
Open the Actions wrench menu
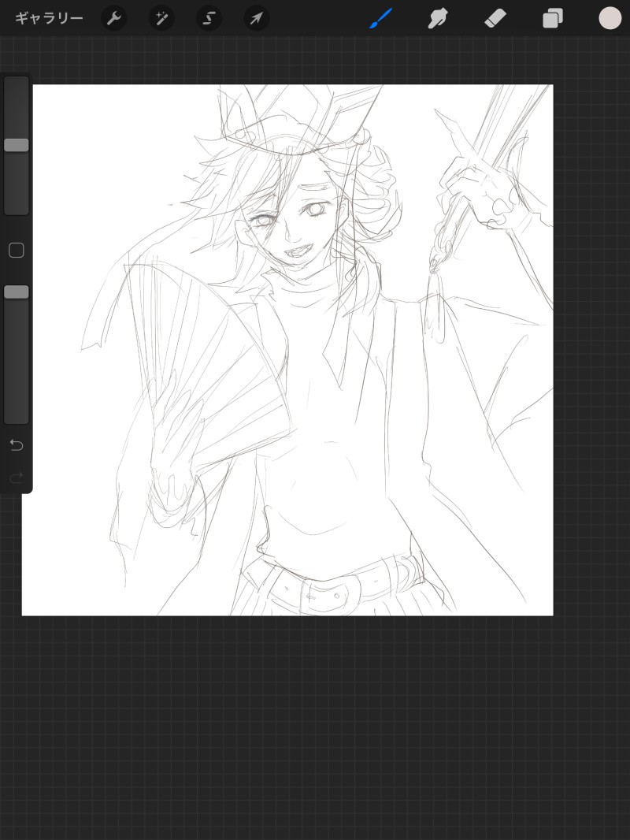[x=114, y=19]
